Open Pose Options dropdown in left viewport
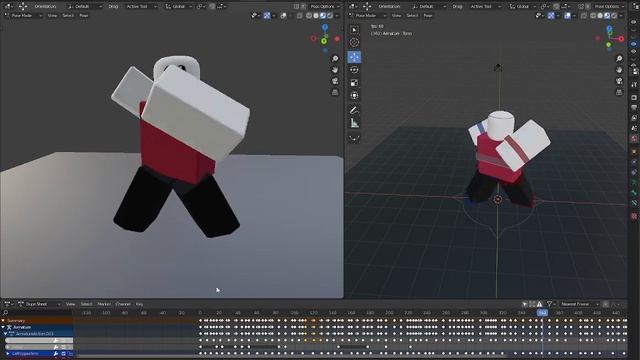The image size is (640, 360). [324, 7]
